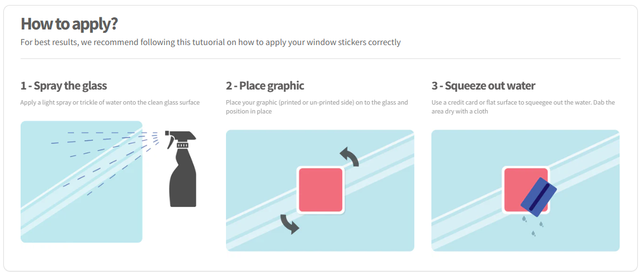Click the "Use a credit card" description
Viewport: 644px width, 277px height.
click(x=523, y=107)
